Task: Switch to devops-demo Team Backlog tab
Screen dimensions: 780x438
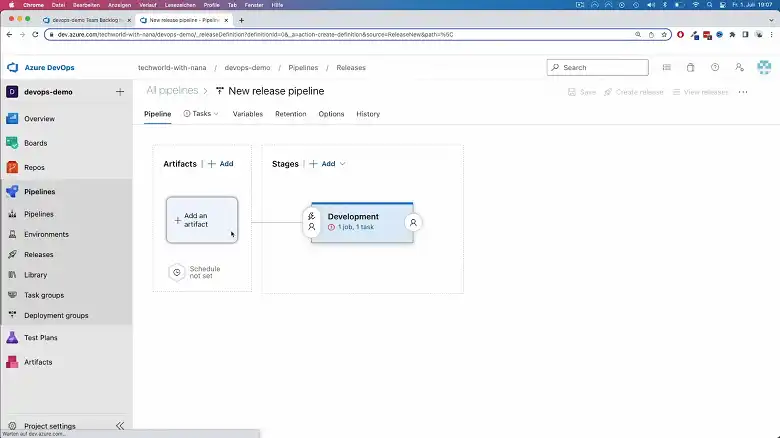Action: pyautogui.click(x=86, y=20)
